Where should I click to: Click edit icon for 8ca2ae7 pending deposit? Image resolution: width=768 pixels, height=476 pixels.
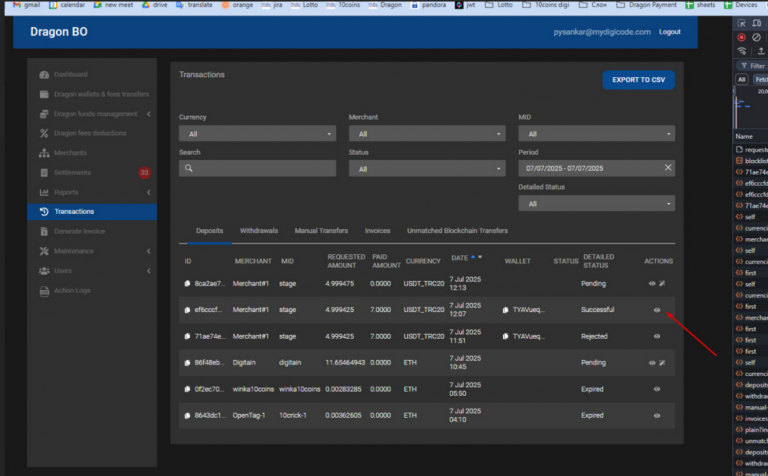coord(662,284)
